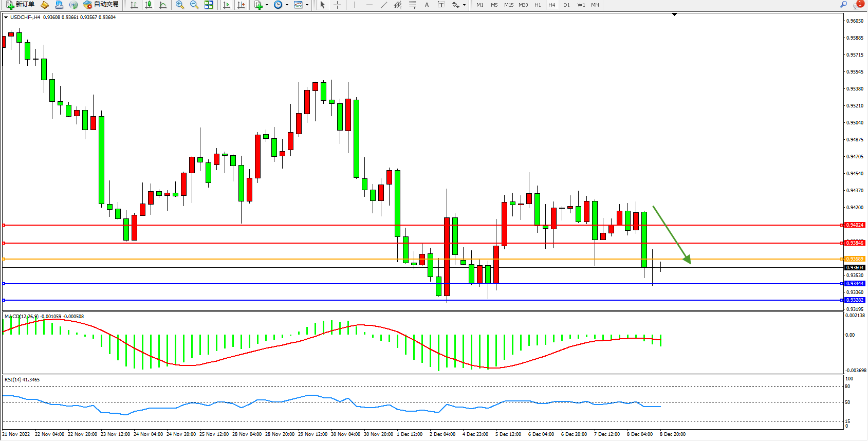The height and width of the screenshot is (441, 868).
Task: Open the chart templates dropdown
Action: [301, 5]
